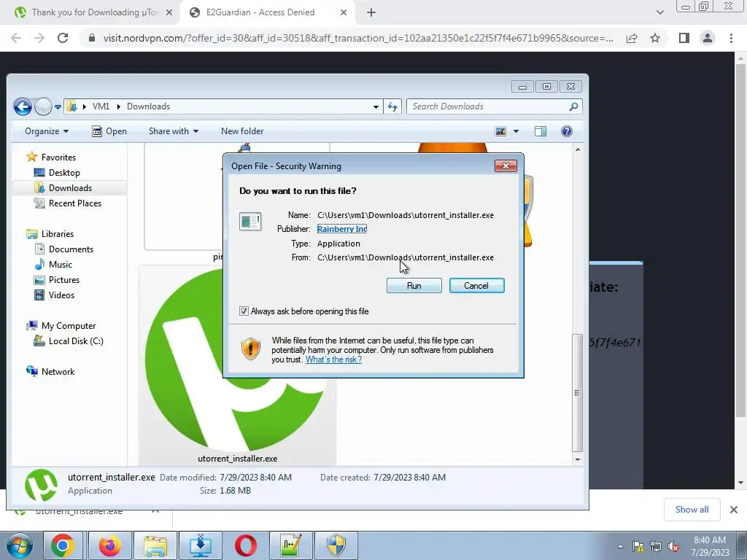Close the E2Guardian - Access Denied tab
Image resolution: width=747 pixels, height=560 pixels.
click(344, 12)
